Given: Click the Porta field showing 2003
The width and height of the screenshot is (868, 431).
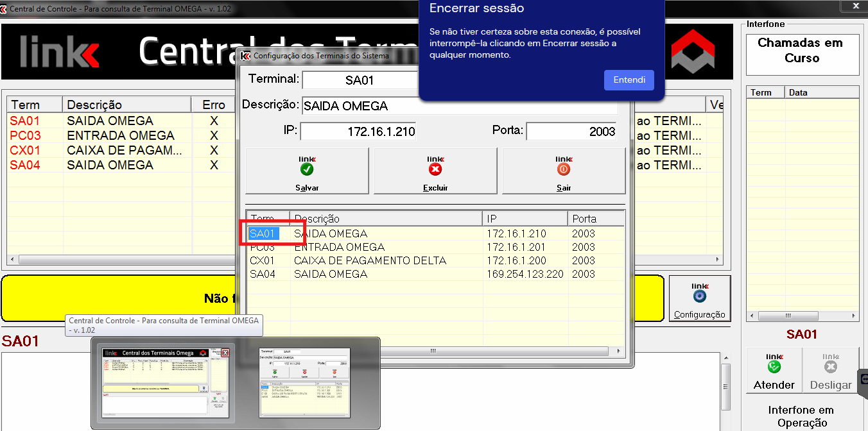Looking at the screenshot, I should (571, 131).
